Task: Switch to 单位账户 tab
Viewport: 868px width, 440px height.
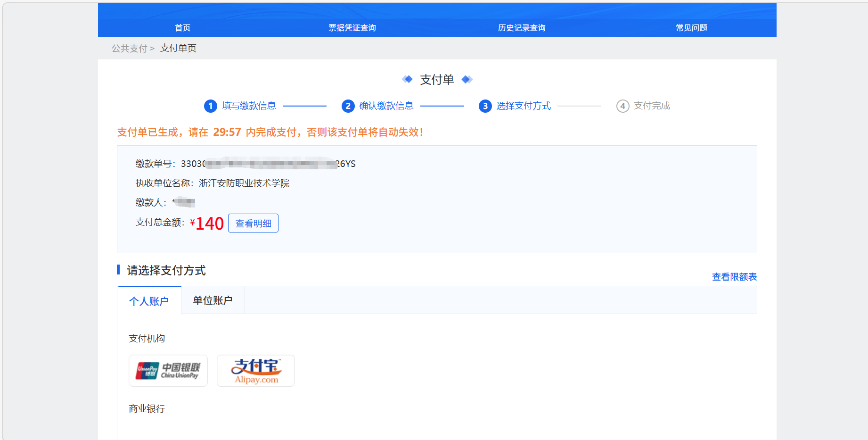Action: pos(213,300)
